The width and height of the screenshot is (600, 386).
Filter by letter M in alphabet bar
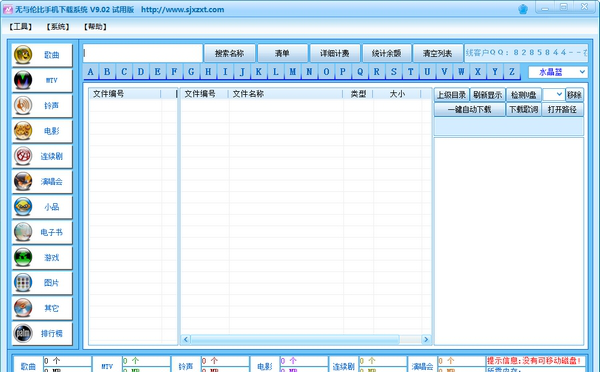pos(292,72)
